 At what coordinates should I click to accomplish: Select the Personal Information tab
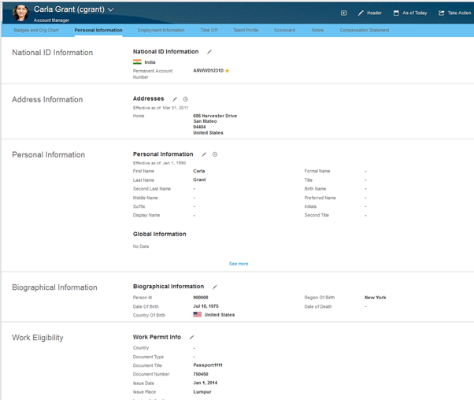pos(98,30)
